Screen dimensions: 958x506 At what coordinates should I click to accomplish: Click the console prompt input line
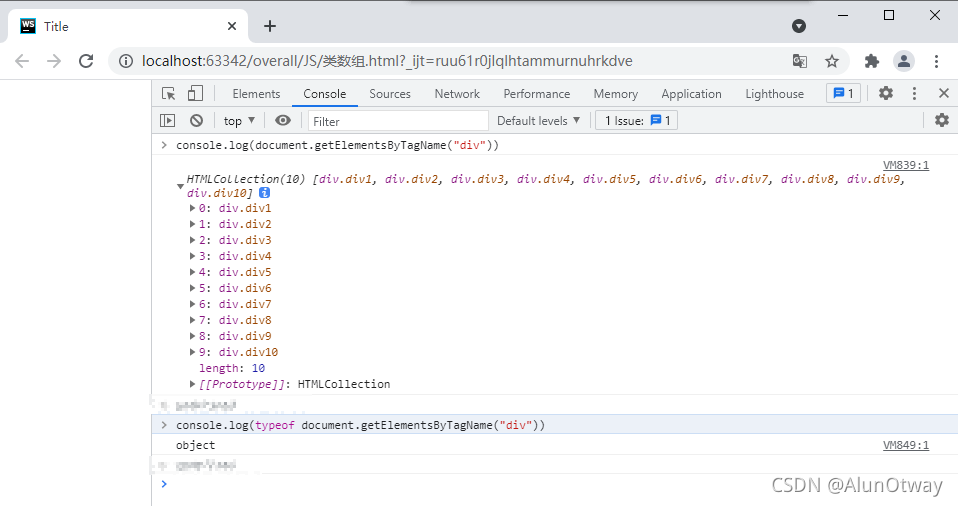point(555,484)
